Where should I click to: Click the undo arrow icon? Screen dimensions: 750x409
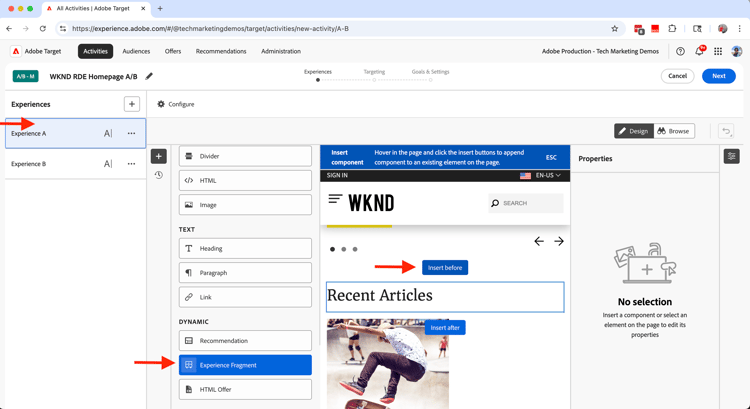tap(726, 131)
